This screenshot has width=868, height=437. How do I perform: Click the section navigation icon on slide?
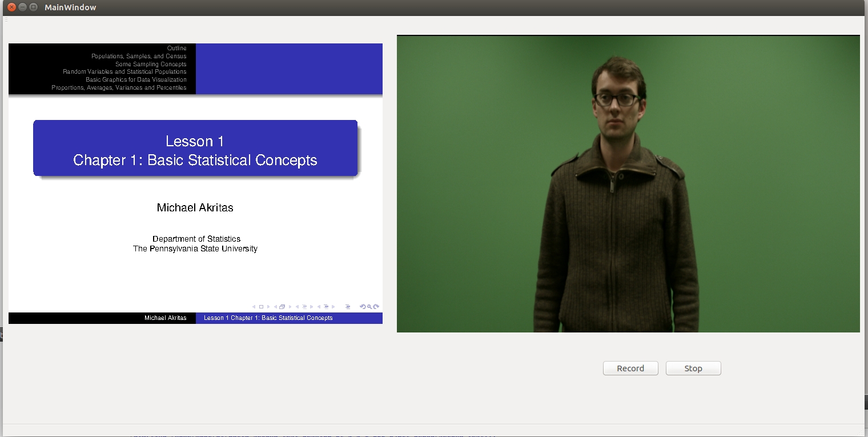pos(326,307)
